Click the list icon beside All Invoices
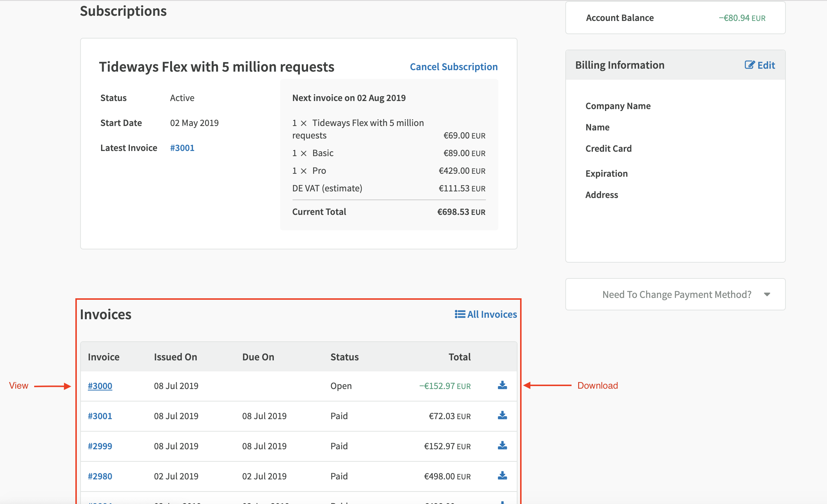This screenshot has height=504, width=827. click(x=460, y=314)
